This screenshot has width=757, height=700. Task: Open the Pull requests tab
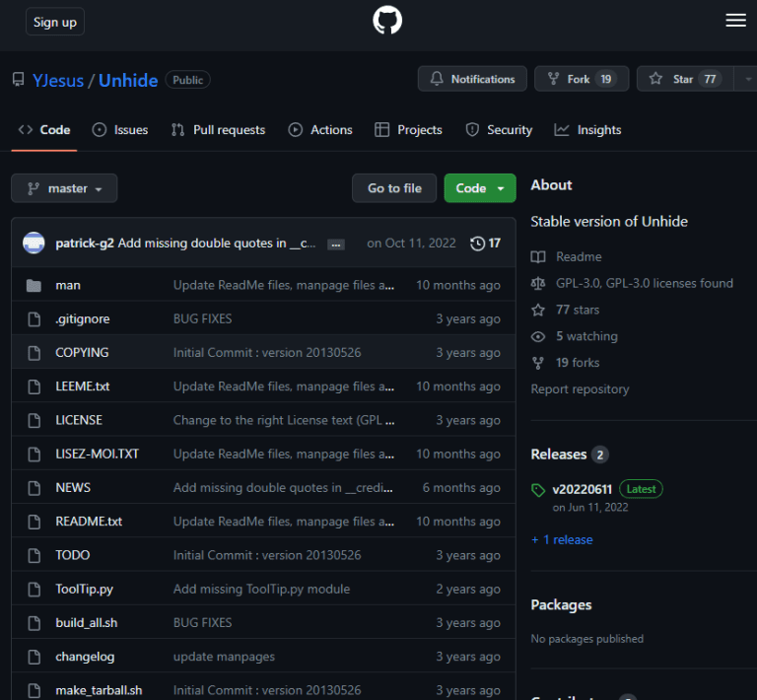pyautogui.click(x=218, y=130)
